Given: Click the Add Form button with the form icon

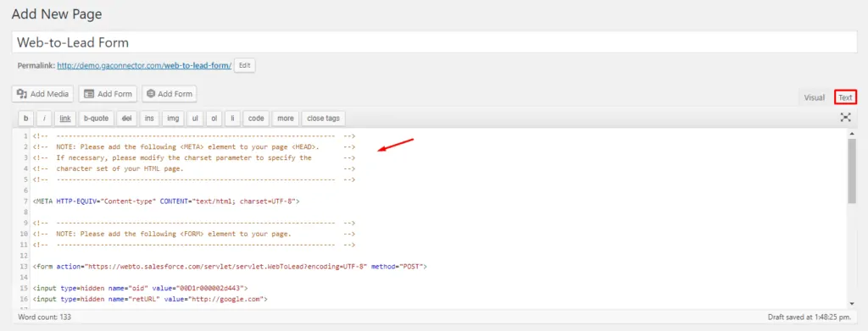Looking at the screenshot, I should (x=108, y=94).
